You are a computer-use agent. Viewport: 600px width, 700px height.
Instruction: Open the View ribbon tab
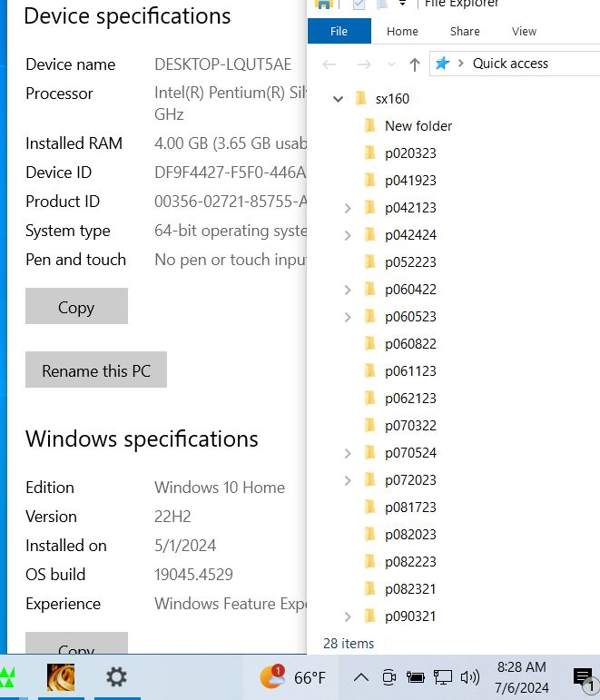click(524, 31)
